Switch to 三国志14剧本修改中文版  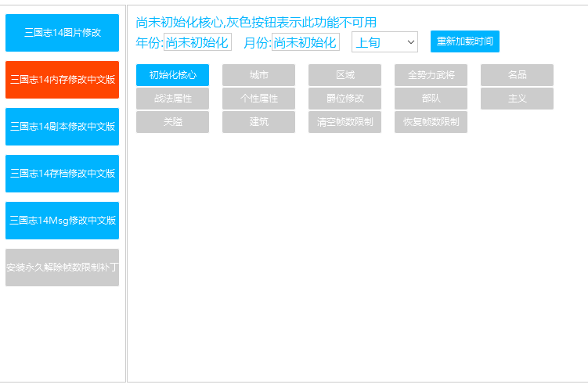pyautogui.click(x=63, y=127)
